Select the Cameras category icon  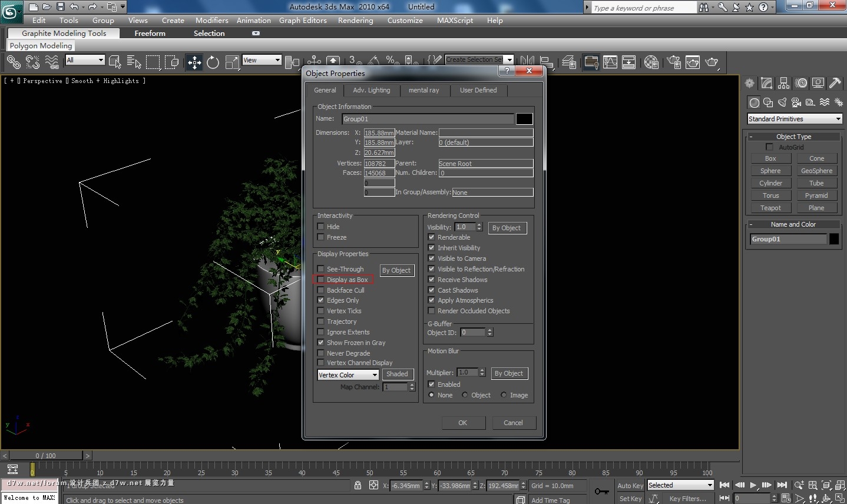tap(796, 102)
